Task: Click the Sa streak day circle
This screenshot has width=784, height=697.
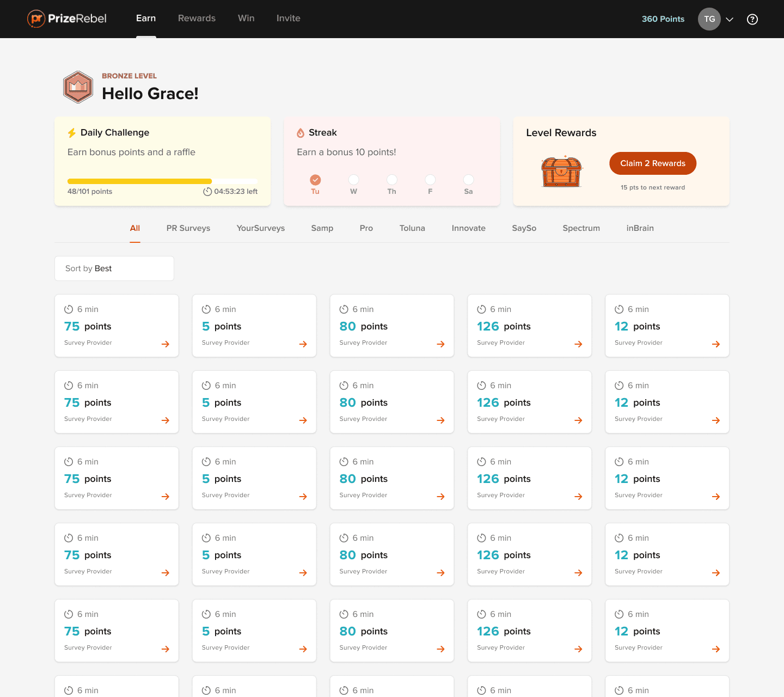Action: 468,180
